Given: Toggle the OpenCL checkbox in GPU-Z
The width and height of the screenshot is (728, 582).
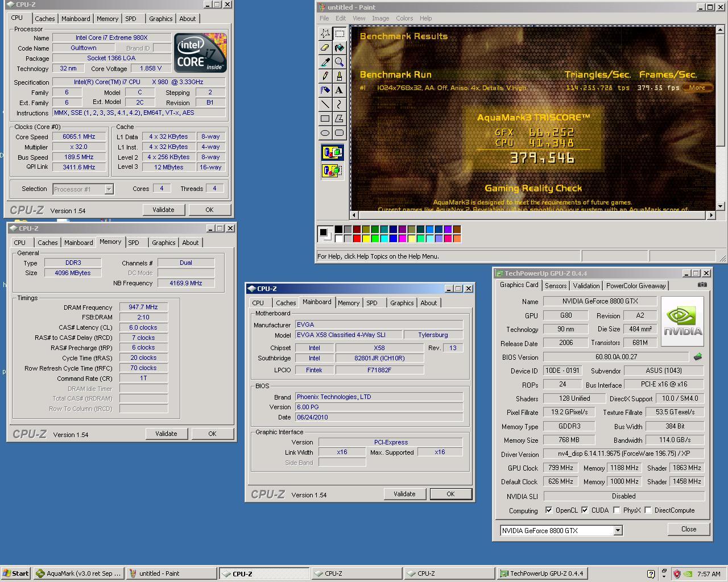Looking at the screenshot, I should [x=549, y=510].
